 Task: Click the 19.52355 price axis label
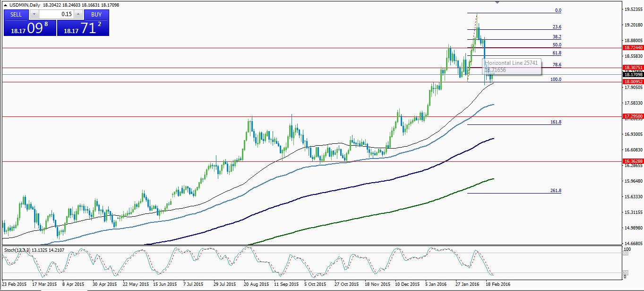633,9
